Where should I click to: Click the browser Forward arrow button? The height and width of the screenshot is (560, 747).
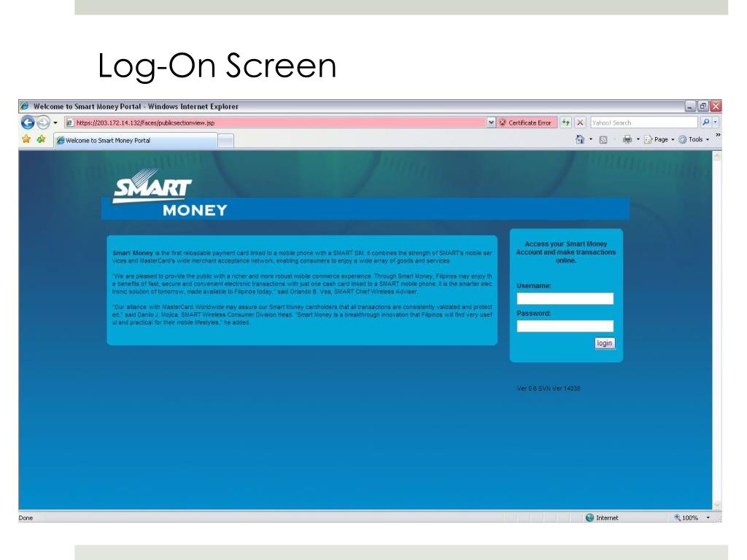(x=43, y=122)
